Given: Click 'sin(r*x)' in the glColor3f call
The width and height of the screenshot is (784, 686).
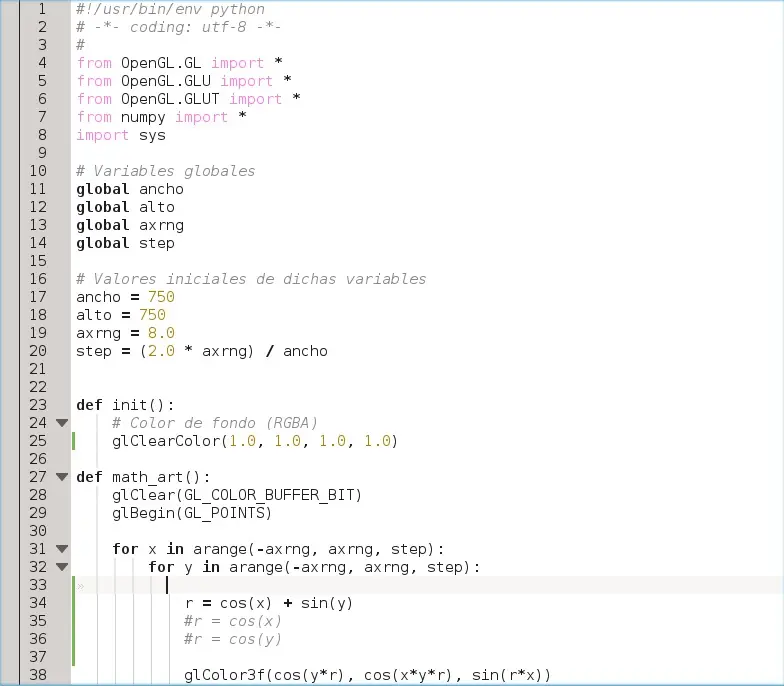Looking at the screenshot, I should tap(507, 675).
